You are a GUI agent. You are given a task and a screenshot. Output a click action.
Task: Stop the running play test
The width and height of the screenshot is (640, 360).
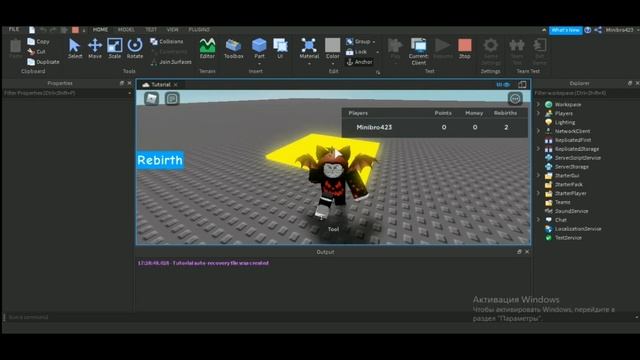click(x=464, y=48)
